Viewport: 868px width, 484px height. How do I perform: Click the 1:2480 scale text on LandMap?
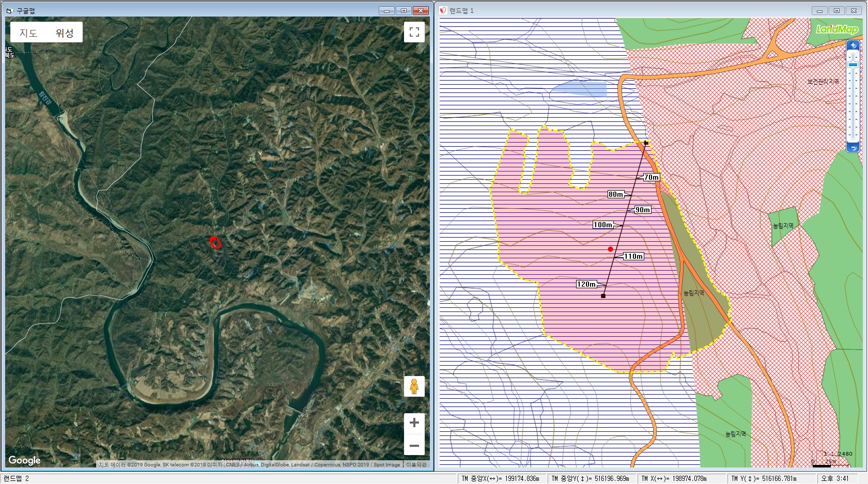coord(838,454)
